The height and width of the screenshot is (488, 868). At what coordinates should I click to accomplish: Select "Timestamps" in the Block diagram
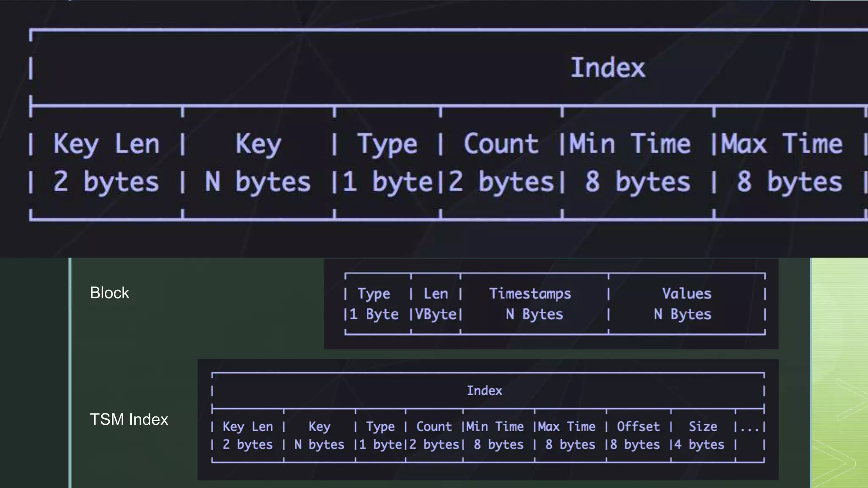click(x=530, y=294)
